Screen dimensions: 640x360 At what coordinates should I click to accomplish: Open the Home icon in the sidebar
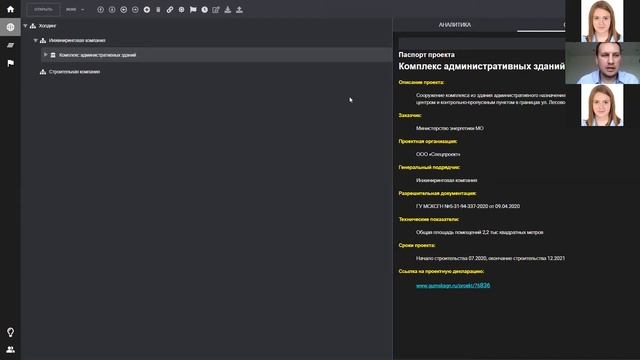(10, 9)
